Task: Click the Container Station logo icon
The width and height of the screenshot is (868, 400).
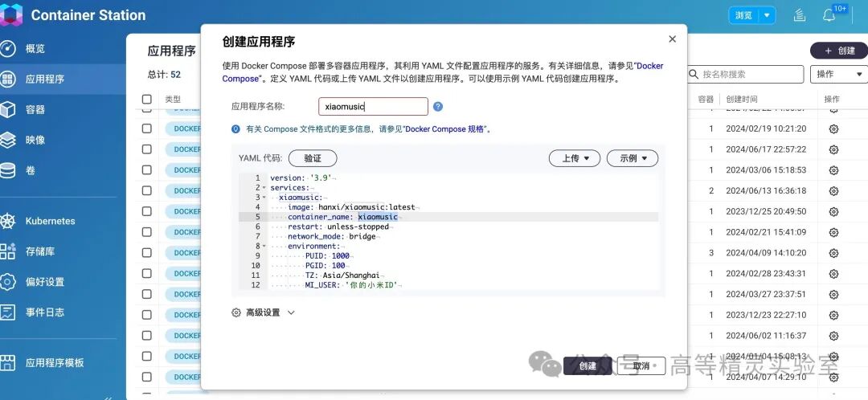Action: point(11,14)
